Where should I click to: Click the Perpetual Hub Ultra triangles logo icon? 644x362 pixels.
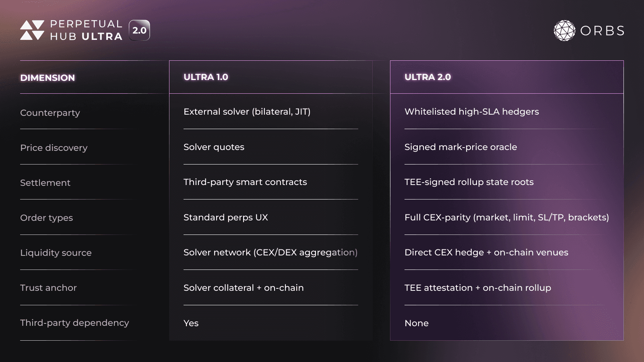click(x=32, y=30)
